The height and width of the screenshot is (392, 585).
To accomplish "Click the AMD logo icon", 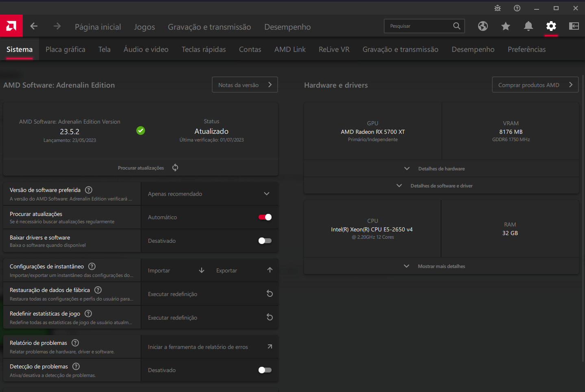I will coord(11,26).
